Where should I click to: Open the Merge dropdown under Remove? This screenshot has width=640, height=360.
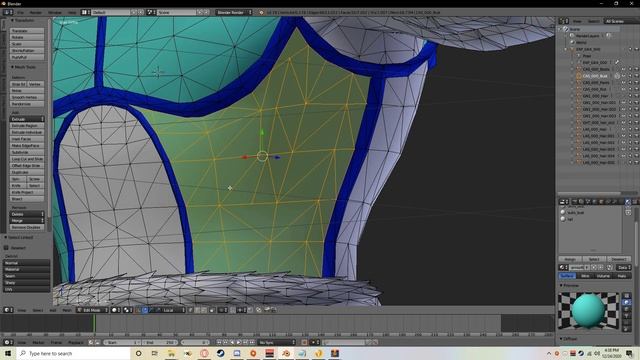[x=27, y=220]
